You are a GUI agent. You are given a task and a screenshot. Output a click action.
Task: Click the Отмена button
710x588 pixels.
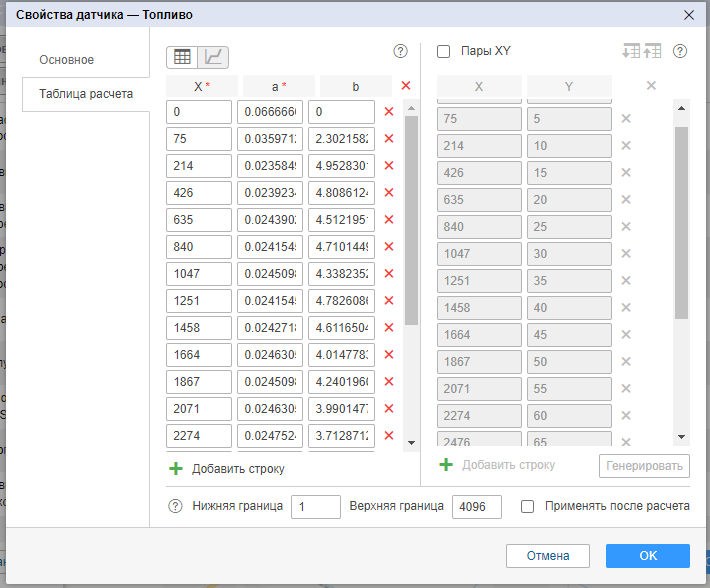coord(548,555)
